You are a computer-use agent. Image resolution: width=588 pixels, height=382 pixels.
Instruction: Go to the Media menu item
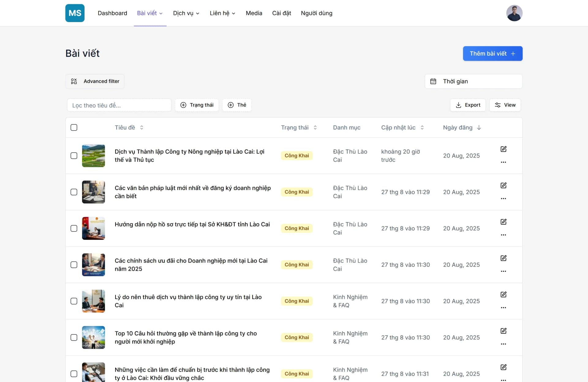coord(254,13)
